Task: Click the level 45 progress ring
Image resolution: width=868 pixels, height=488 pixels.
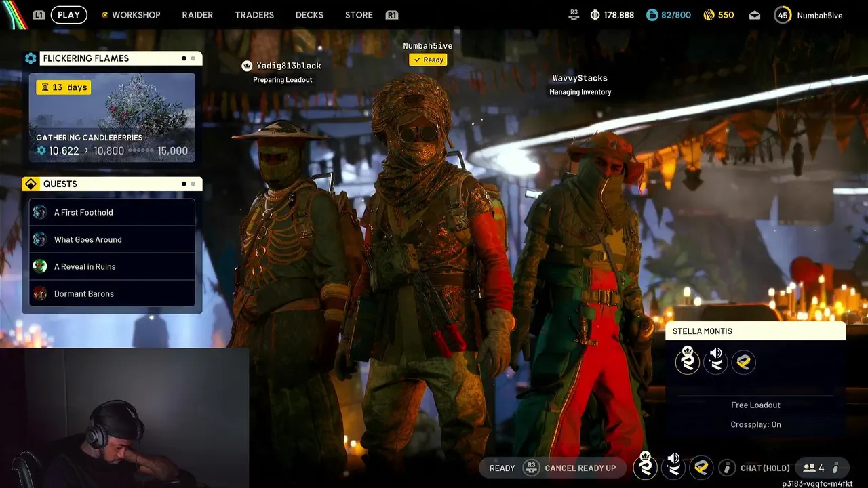Action: 783,15
